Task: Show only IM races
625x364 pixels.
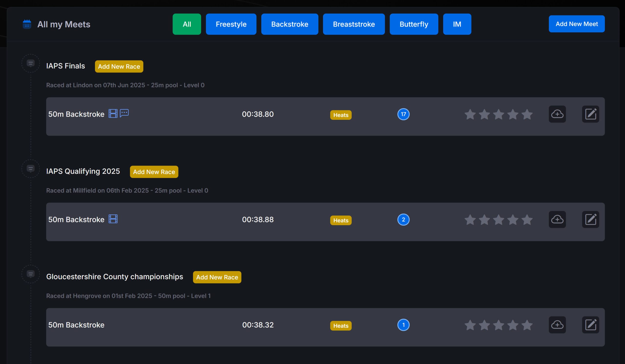Action: pos(457,24)
